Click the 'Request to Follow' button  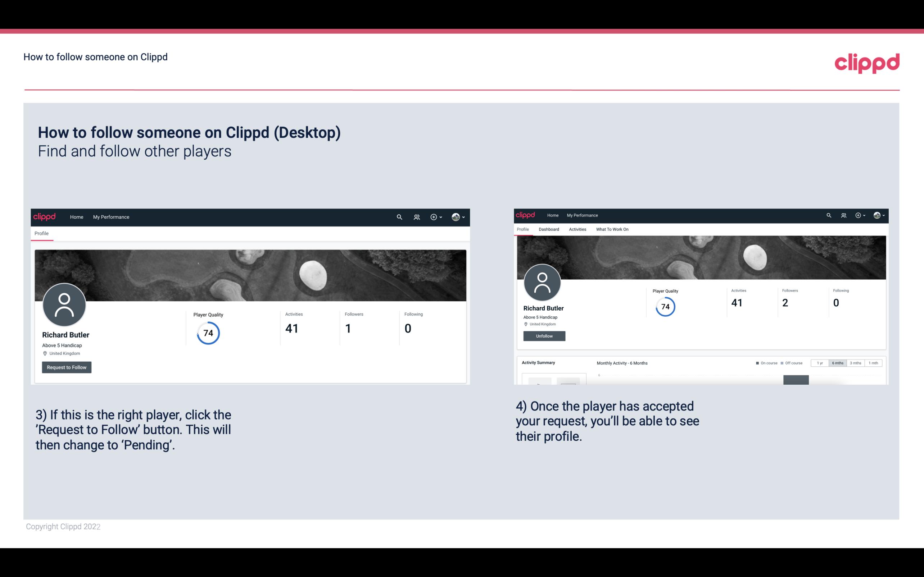(x=67, y=366)
